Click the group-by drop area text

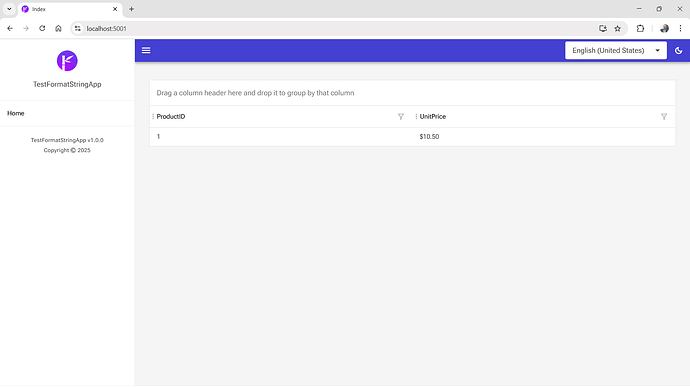[x=255, y=93]
